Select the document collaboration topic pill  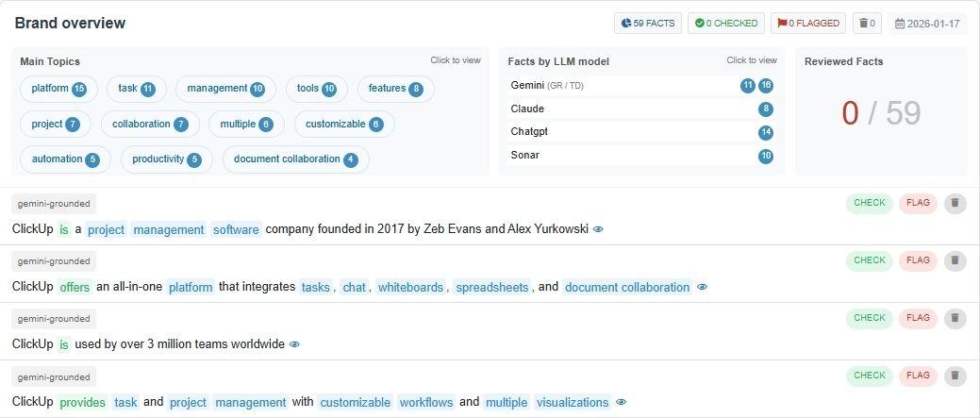pos(295,159)
